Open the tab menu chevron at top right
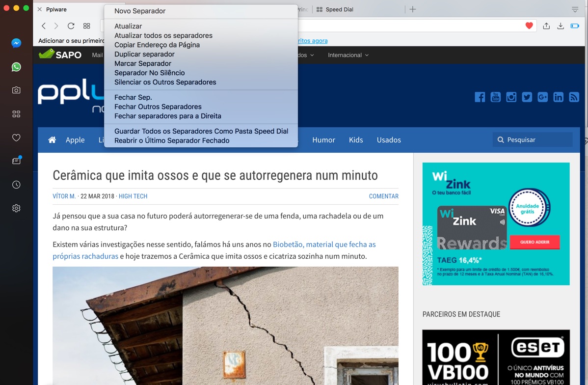The image size is (588, 385). click(574, 9)
